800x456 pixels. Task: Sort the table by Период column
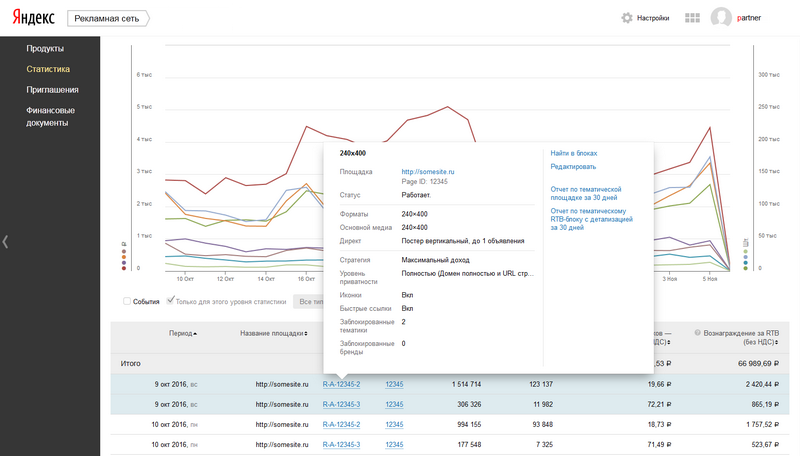(x=182, y=333)
